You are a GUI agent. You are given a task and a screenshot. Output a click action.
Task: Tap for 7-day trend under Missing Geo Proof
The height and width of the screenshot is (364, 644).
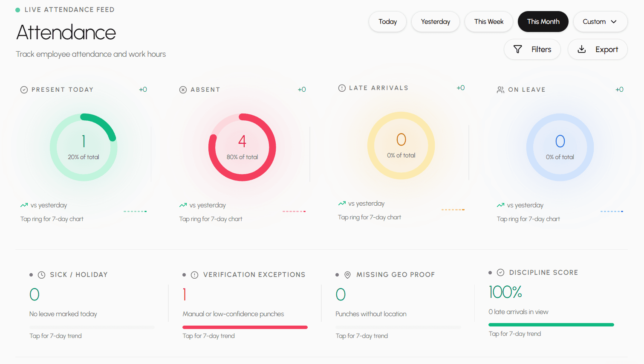click(361, 336)
